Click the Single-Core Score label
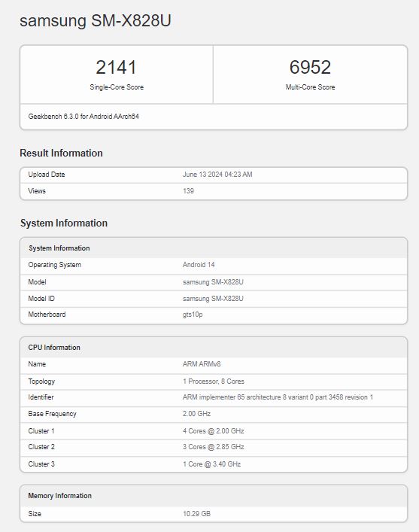This screenshot has width=419, height=532. [117, 87]
